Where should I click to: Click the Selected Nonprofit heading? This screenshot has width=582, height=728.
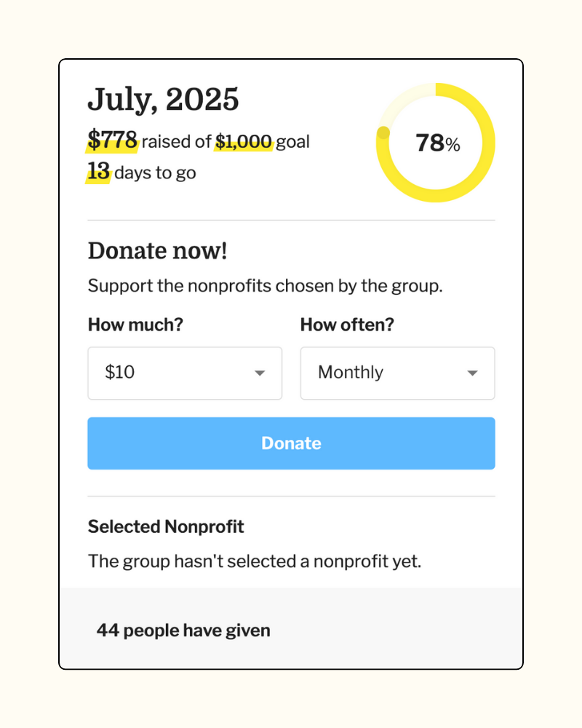[x=166, y=526]
